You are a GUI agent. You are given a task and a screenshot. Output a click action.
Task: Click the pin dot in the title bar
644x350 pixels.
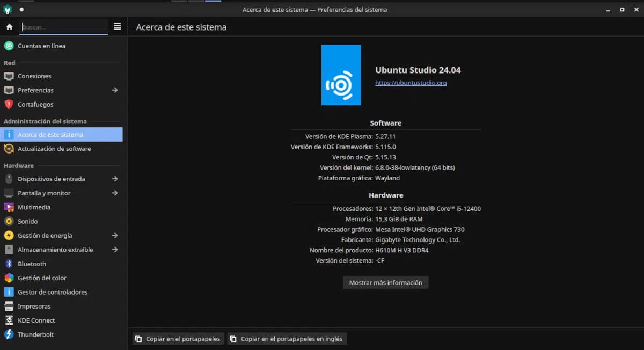(x=21, y=9)
